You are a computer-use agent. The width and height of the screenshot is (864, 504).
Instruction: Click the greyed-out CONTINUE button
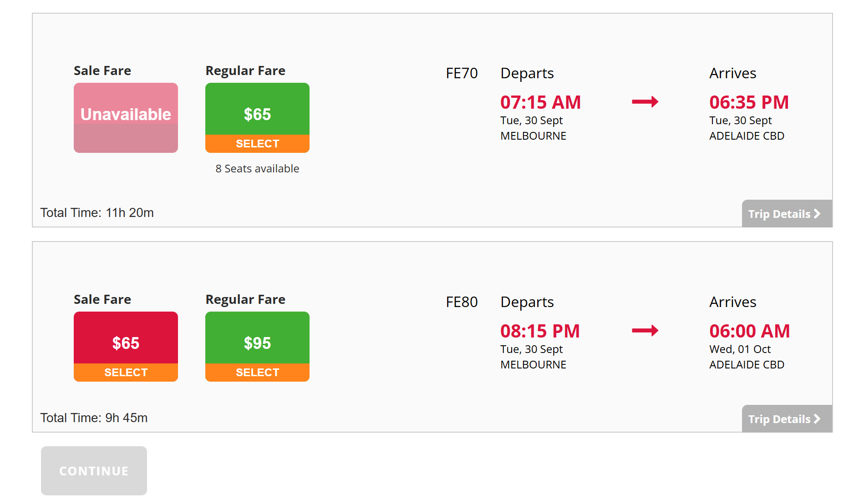point(94,471)
